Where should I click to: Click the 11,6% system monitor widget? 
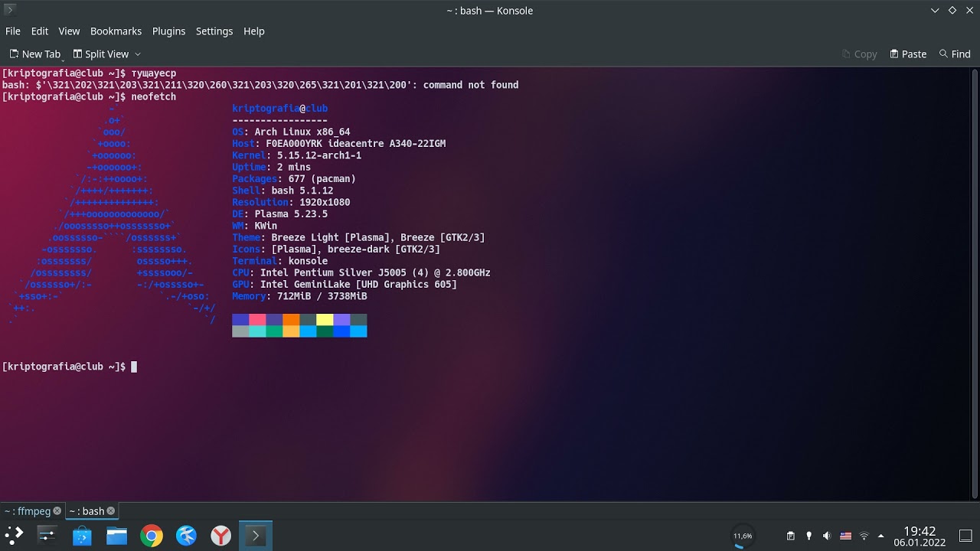743,536
